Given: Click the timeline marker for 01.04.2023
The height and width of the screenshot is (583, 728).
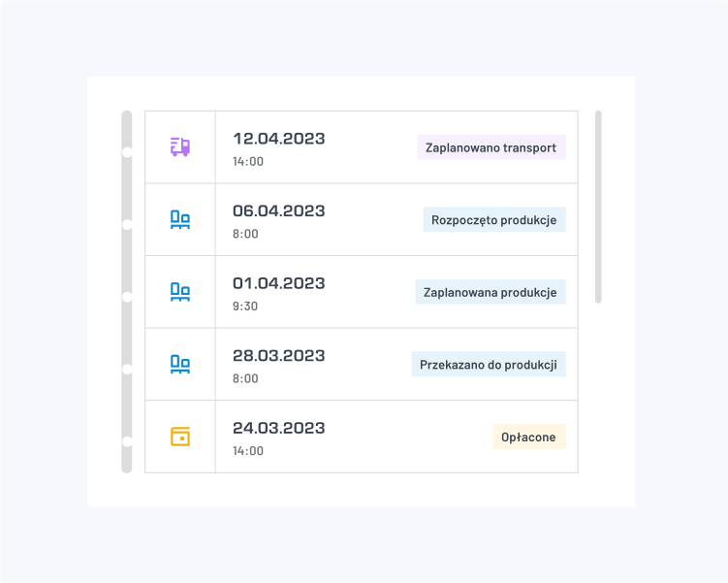Looking at the screenshot, I should point(127,297).
